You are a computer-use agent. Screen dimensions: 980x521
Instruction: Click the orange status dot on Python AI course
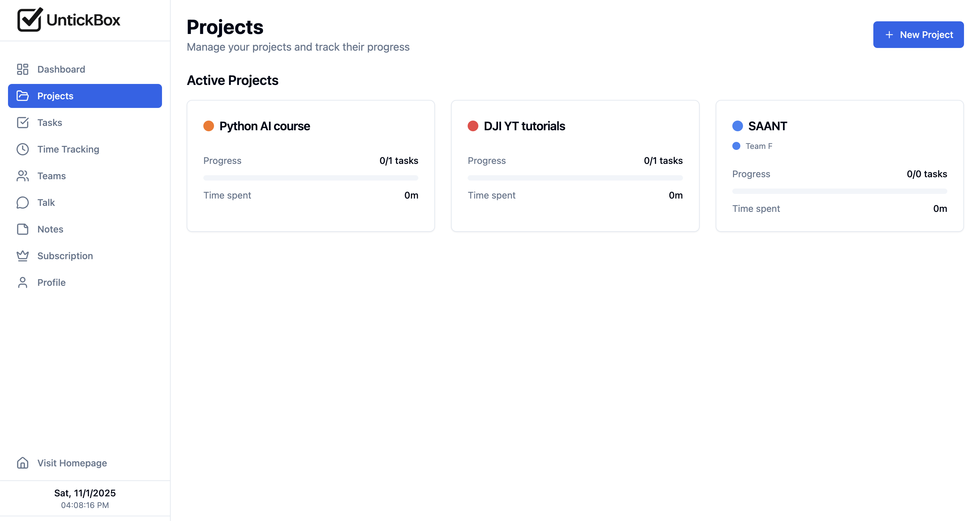point(209,126)
